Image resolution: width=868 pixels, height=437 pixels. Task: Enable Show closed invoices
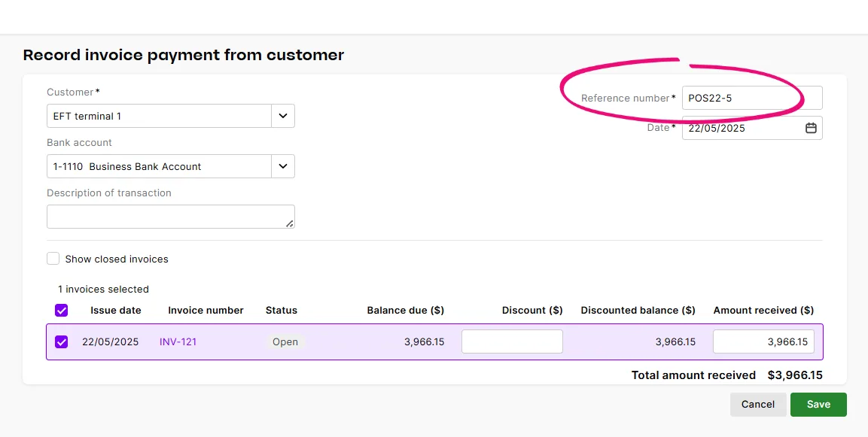pyautogui.click(x=53, y=258)
